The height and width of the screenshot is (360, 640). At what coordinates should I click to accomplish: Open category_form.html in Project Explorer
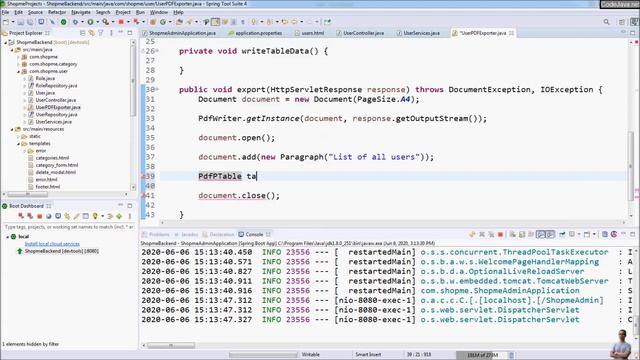(x=57, y=165)
